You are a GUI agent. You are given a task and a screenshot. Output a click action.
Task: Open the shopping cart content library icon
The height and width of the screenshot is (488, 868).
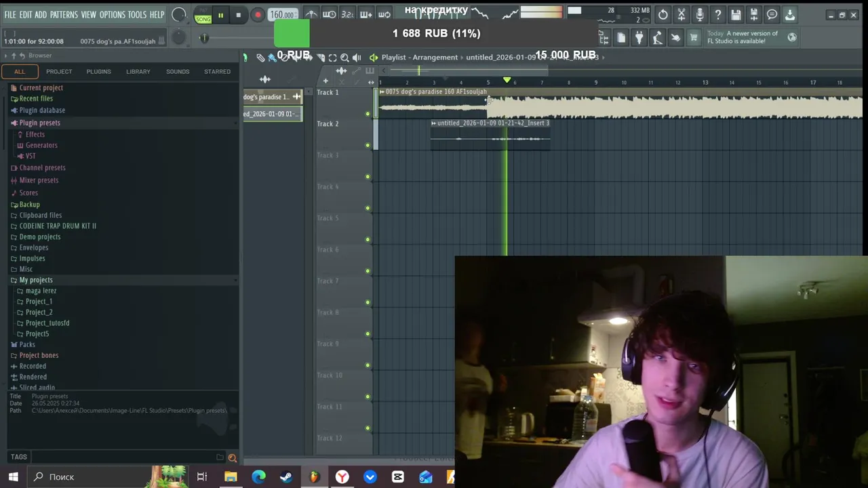pyautogui.click(x=693, y=38)
